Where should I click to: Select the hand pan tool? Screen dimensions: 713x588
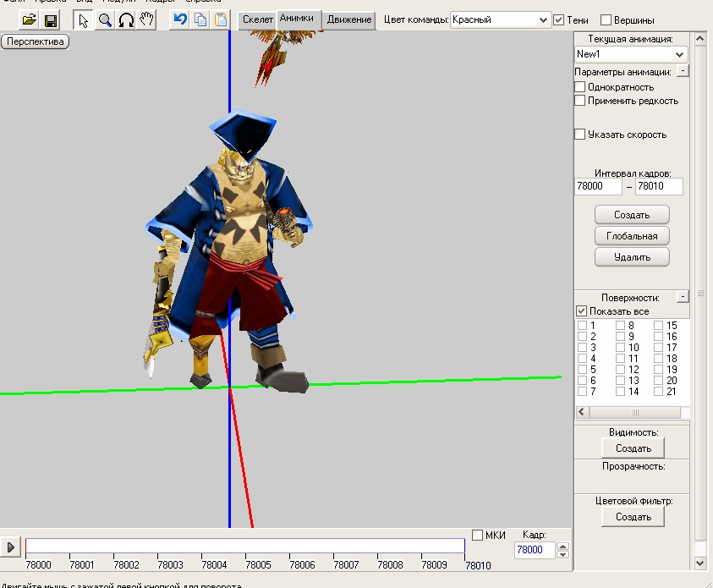[x=146, y=19]
